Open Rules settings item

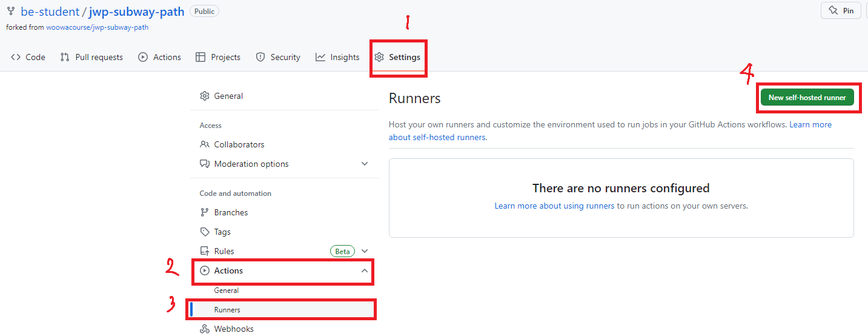(285, 251)
